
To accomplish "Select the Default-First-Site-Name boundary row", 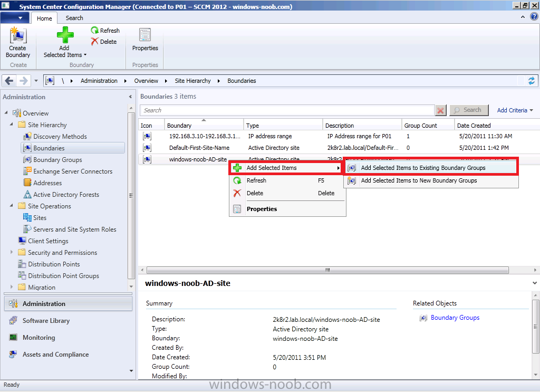I will point(339,148).
